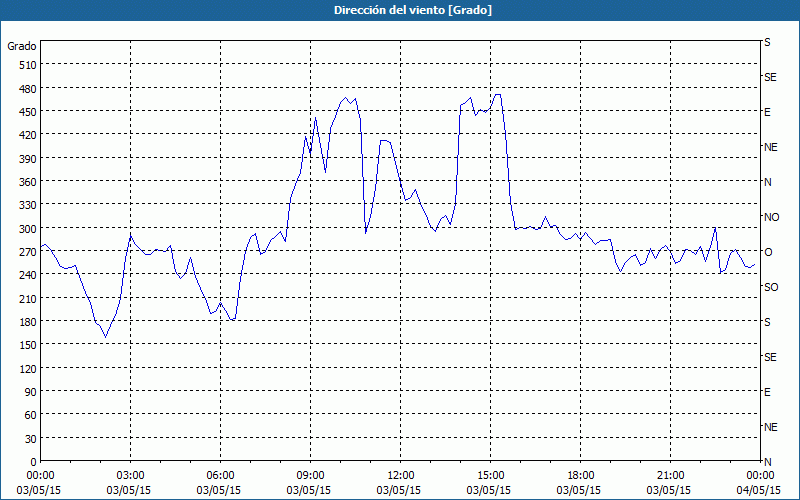800x500 pixels.
Task: Select the 'SE' compass label level with 480
Action: (770, 77)
